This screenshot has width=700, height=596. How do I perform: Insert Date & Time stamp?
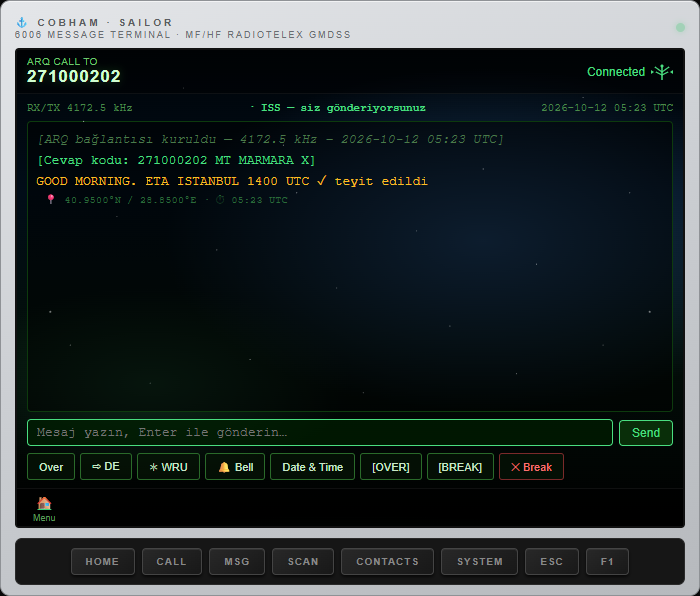(x=312, y=467)
